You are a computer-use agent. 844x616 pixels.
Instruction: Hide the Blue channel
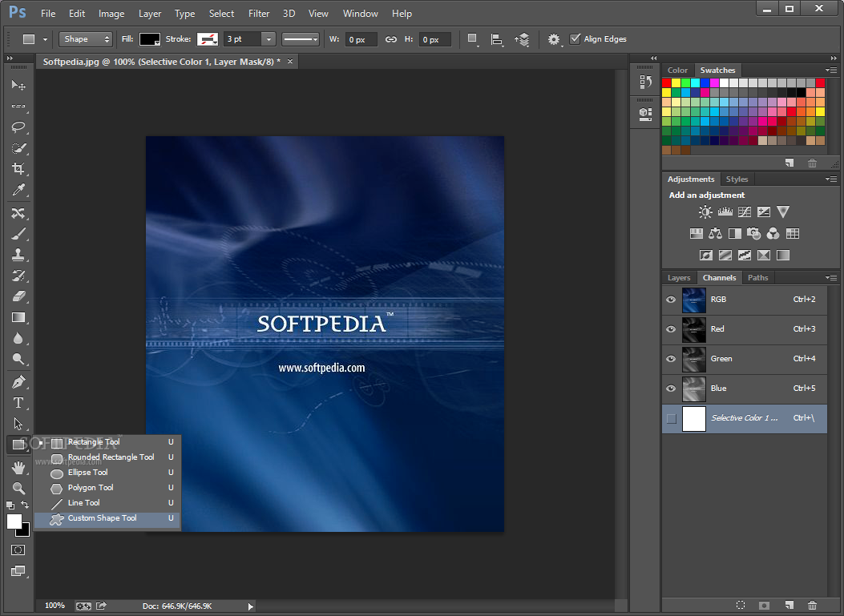click(671, 389)
